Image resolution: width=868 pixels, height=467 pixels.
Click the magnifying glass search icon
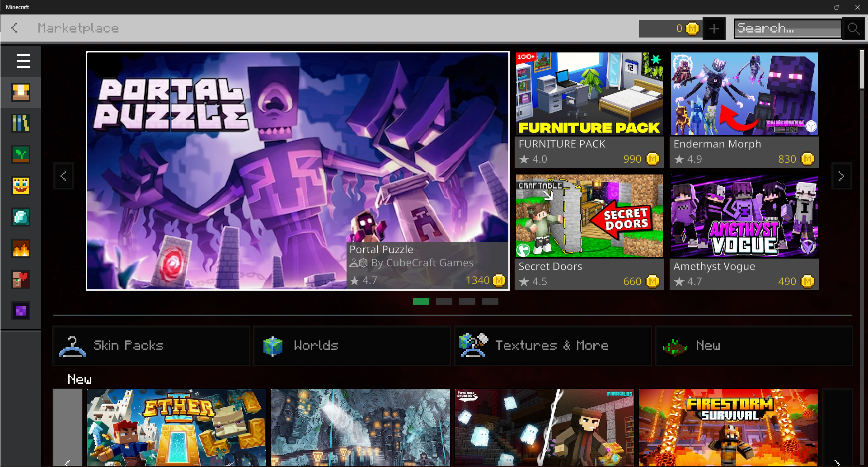click(x=853, y=28)
